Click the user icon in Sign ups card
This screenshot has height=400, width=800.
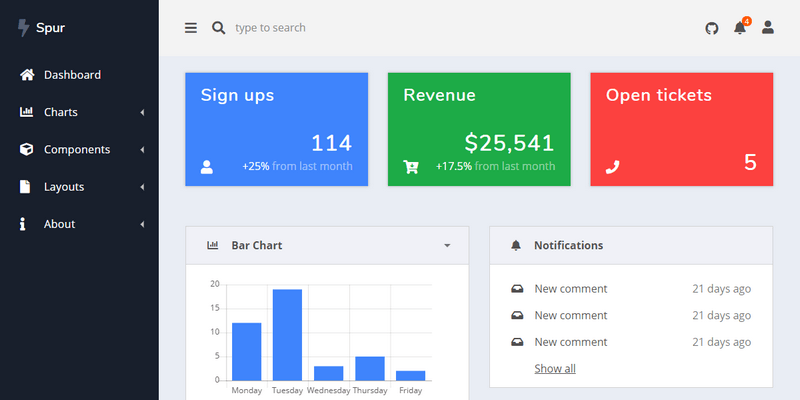tap(207, 167)
